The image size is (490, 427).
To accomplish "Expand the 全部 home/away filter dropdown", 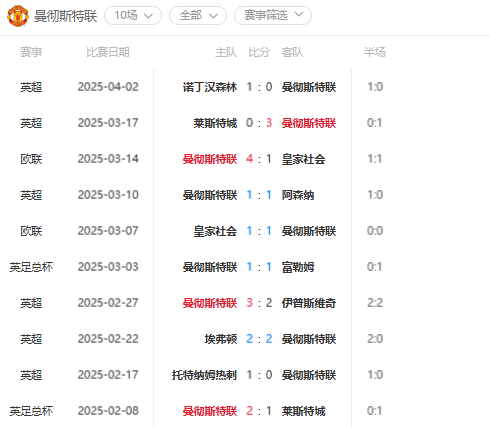I will pos(198,16).
